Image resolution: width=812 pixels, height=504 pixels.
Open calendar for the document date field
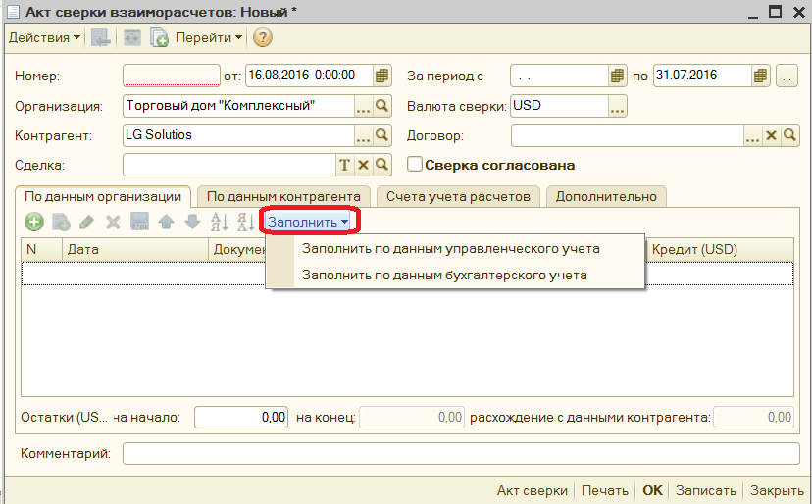click(x=382, y=76)
